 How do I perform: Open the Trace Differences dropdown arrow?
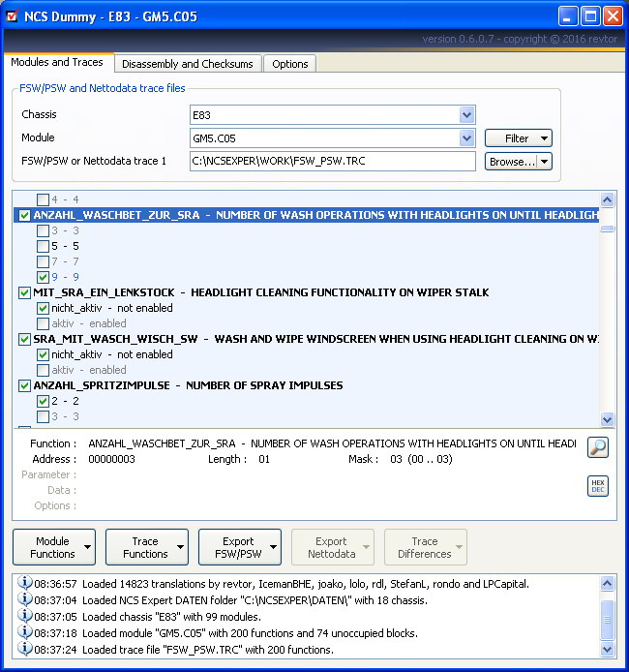(x=459, y=547)
